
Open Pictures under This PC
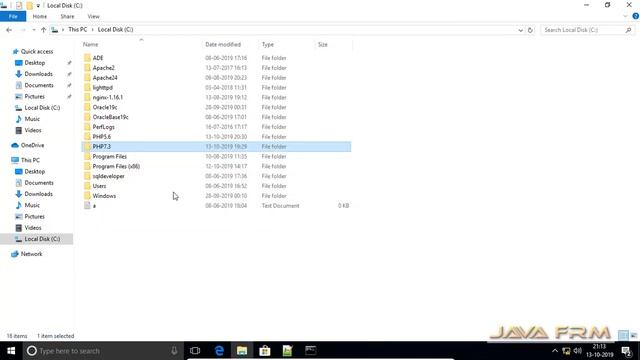[34, 216]
